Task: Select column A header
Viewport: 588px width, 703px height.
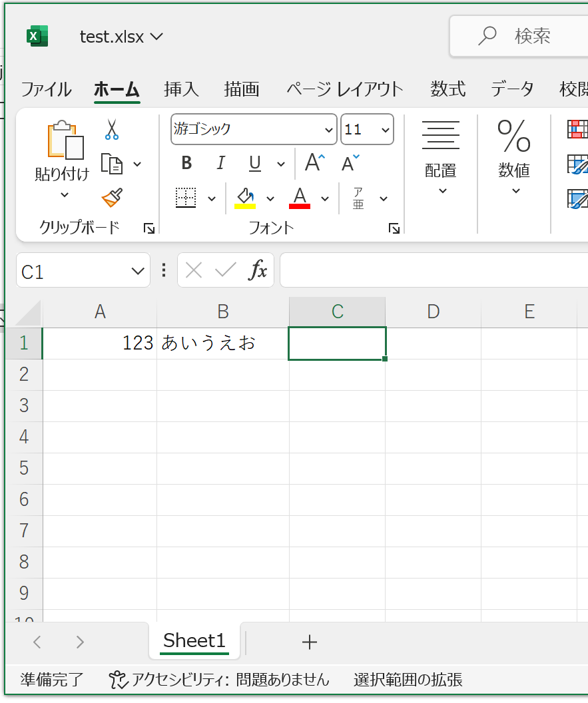Action: tap(100, 312)
